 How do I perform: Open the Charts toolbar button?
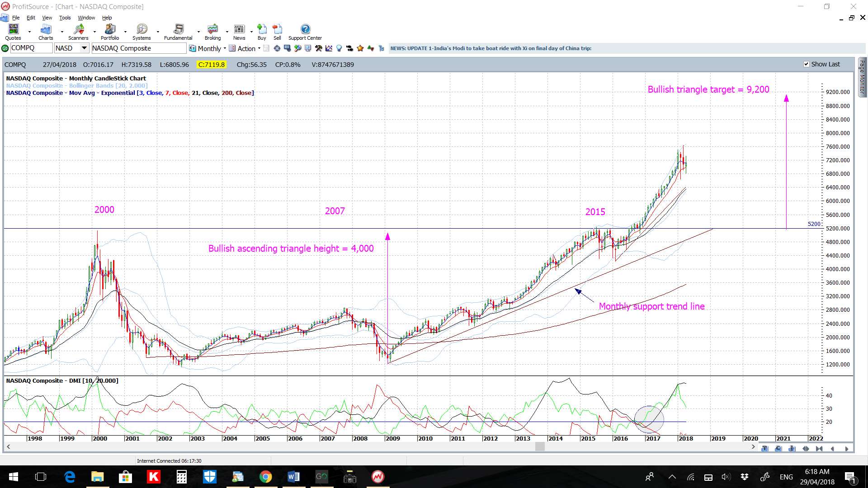[46, 32]
